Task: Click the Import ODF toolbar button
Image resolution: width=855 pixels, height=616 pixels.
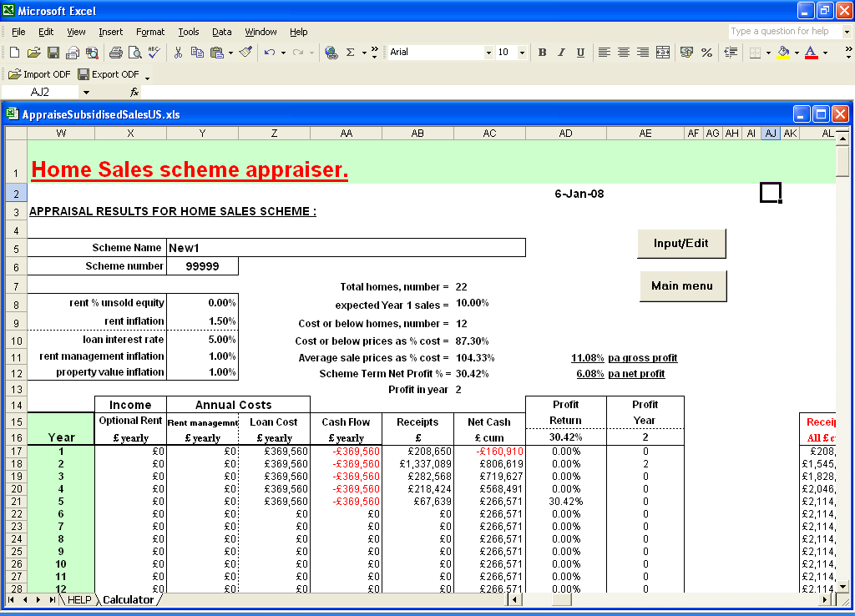Action: [x=39, y=74]
